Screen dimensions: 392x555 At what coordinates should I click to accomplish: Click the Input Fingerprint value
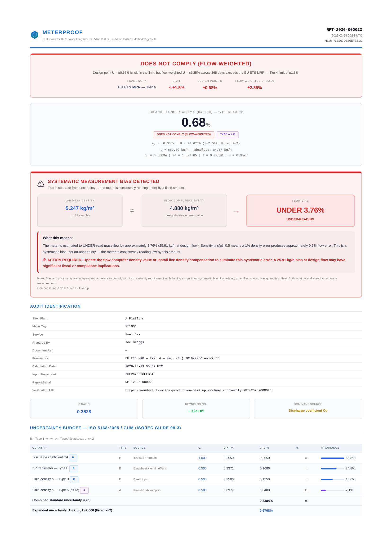click(x=140, y=374)
